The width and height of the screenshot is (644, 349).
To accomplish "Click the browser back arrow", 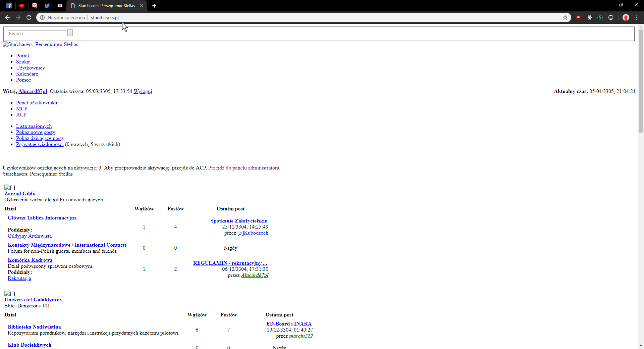I will 7,17.
